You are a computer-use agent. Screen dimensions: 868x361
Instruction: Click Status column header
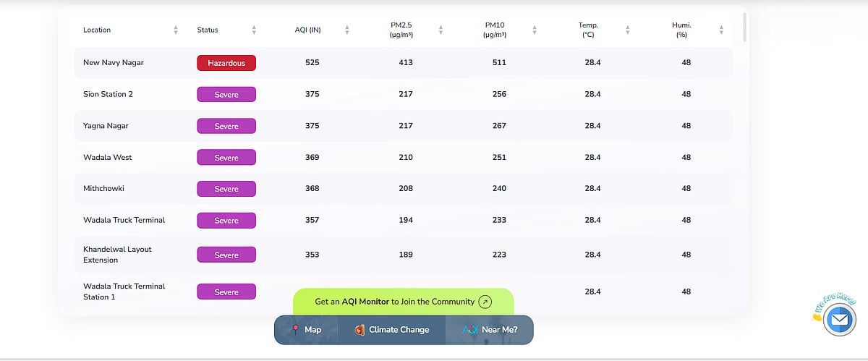click(208, 30)
